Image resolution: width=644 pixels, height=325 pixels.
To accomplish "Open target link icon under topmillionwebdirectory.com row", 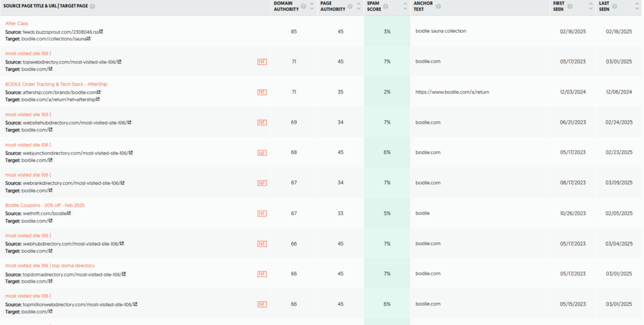I will click(x=50, y=312).
